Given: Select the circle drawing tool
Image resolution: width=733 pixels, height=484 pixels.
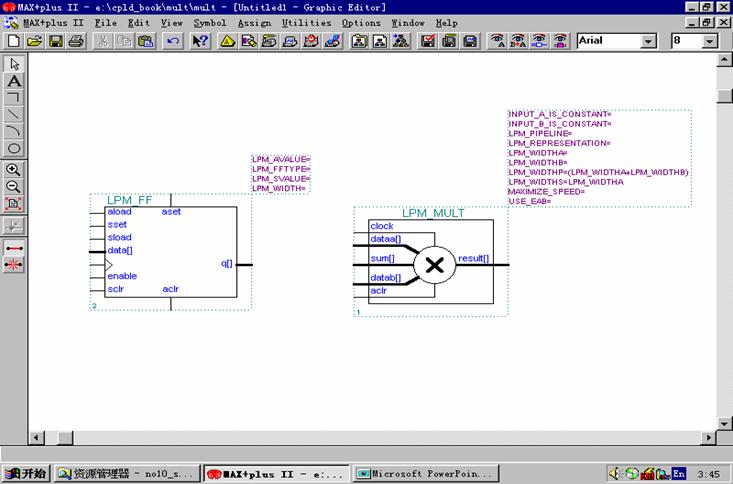Looking at the screenshot, I should [14, 148].
